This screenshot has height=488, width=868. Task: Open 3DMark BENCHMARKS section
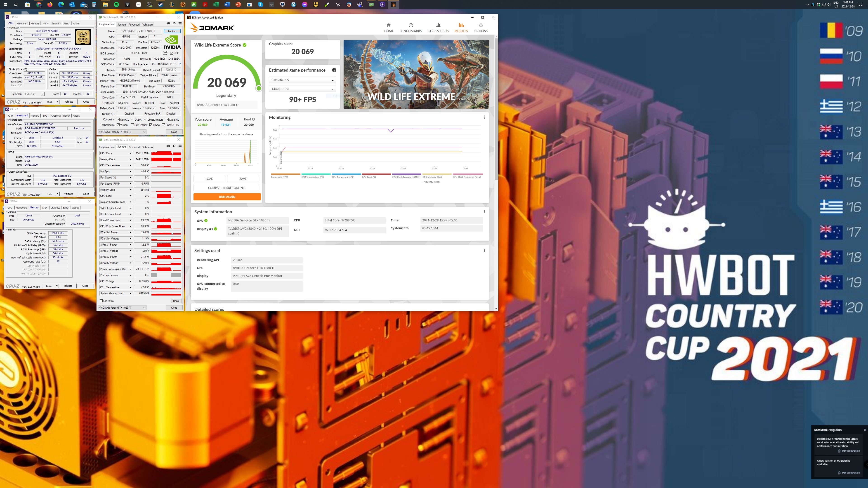410,28
